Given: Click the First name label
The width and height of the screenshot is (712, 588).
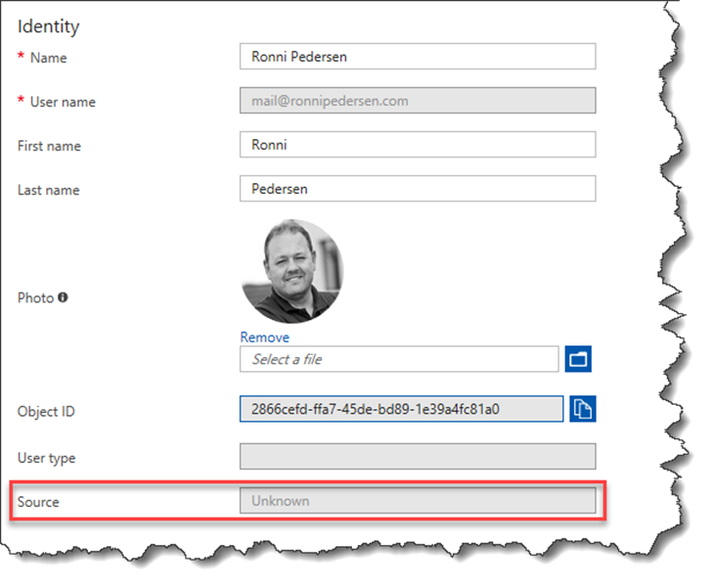Looking at the screenshot, I should pos(49,146).
